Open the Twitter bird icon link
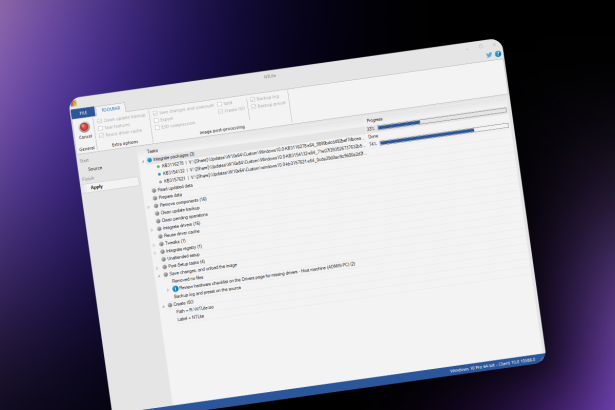This screenshot has width=615, height=410. (x=487, y=56)
